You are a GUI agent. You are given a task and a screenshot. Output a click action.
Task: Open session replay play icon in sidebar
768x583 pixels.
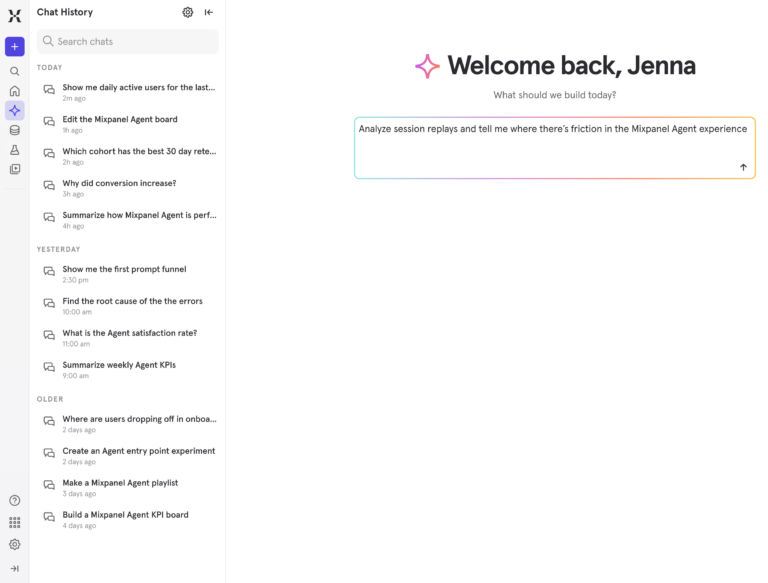15,170
